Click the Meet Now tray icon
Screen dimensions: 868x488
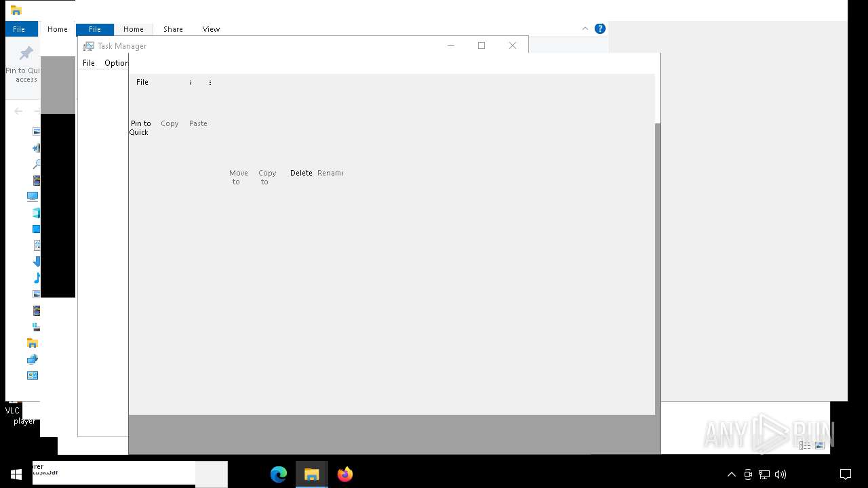[748, 474]
